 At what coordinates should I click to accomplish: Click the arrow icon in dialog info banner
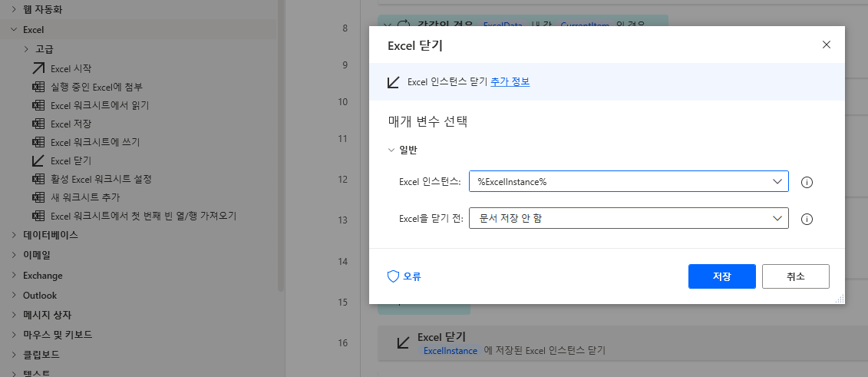[393, 82]
